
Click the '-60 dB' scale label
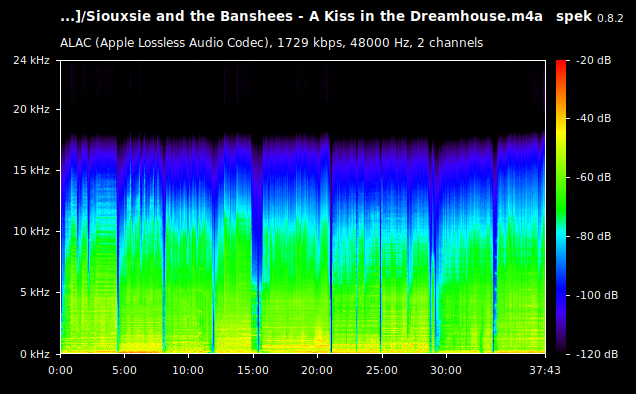(594, 177)
